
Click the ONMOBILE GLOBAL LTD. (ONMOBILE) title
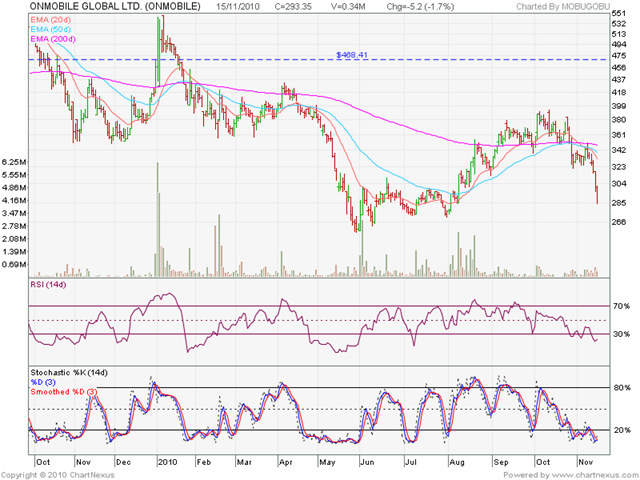115,6
